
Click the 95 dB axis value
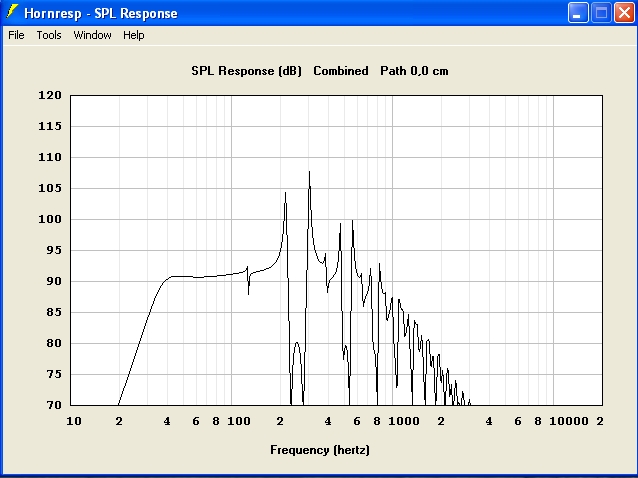pyautogui.click(x=54, y=250)
